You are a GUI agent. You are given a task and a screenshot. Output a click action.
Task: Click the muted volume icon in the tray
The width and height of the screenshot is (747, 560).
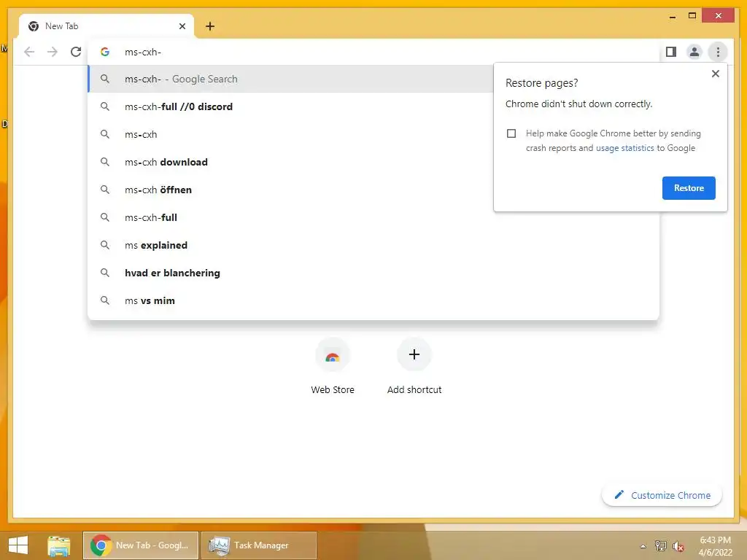pyautogui.click(x=678, y=545)
